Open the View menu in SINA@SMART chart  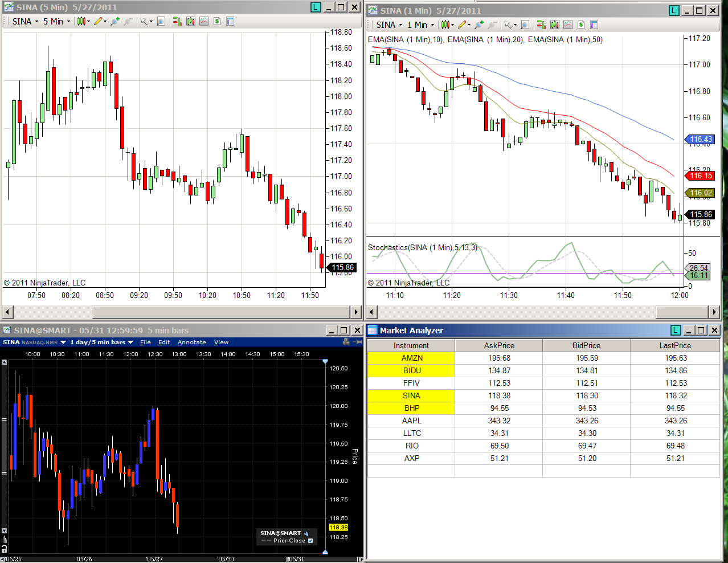tap(221, 342)
